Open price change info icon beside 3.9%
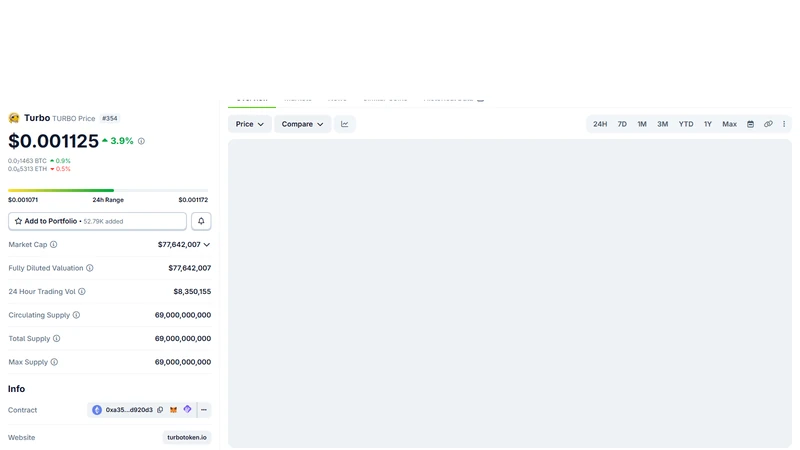800x450 pixels. pos(141,141)
